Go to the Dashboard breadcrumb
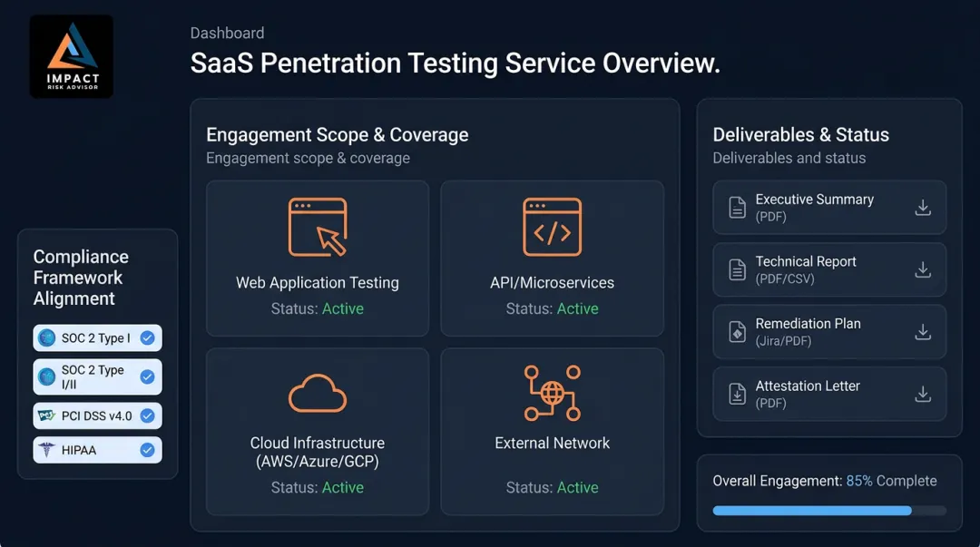The width and height of the screenshot is (980, 547). [x=227, y=34]
